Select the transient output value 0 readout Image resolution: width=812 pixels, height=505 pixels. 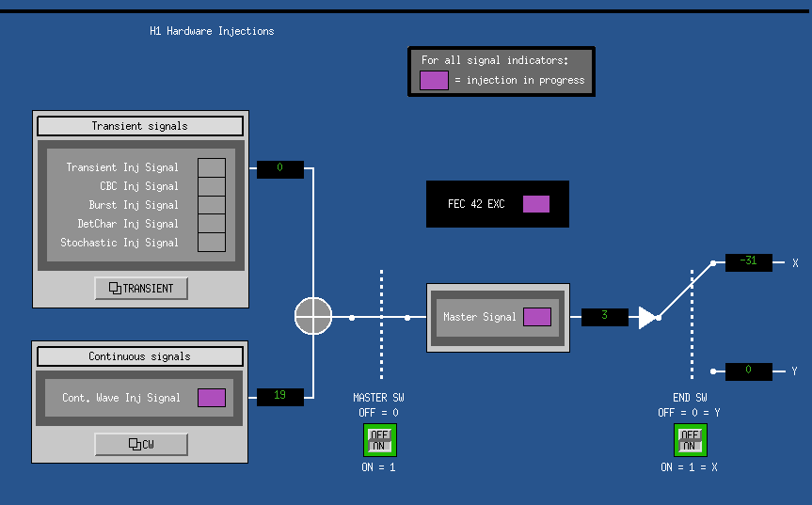pyautogui.click(x=280, y=168)
